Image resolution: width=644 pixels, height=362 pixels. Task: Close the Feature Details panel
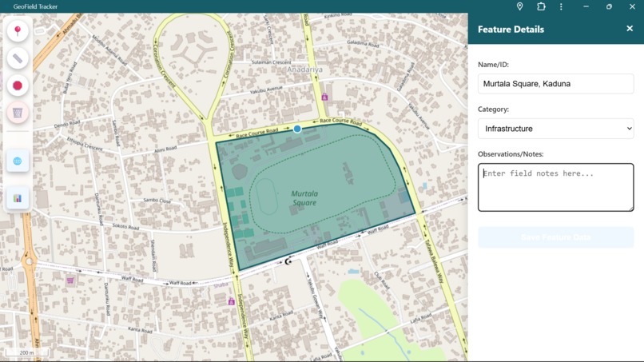pyautogui.click(x=630, y=28)
